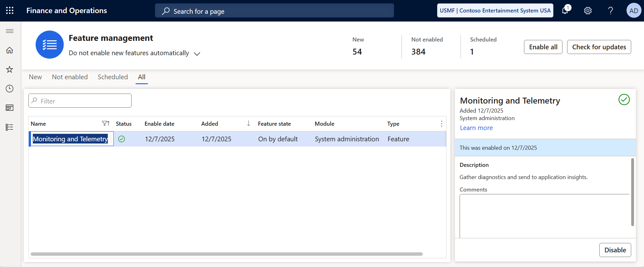
Task: Click the On by default cell
Action: click(x=278, y=139)
